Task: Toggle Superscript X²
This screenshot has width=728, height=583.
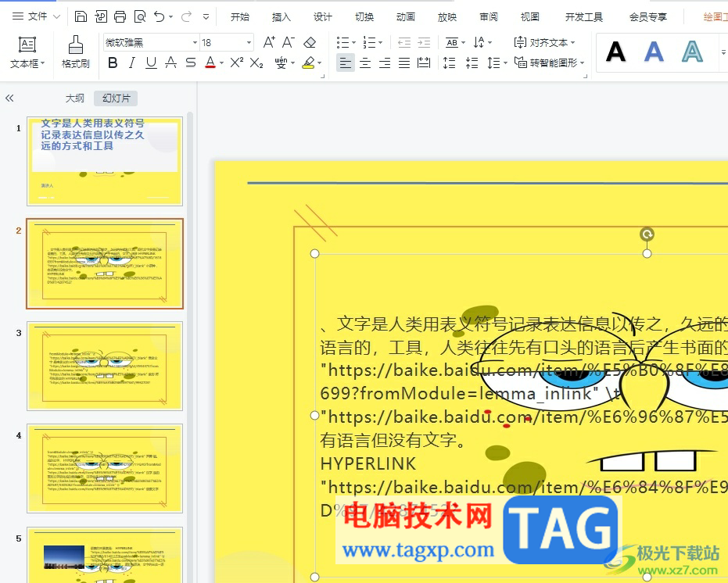Action: (x=237, y=63)
